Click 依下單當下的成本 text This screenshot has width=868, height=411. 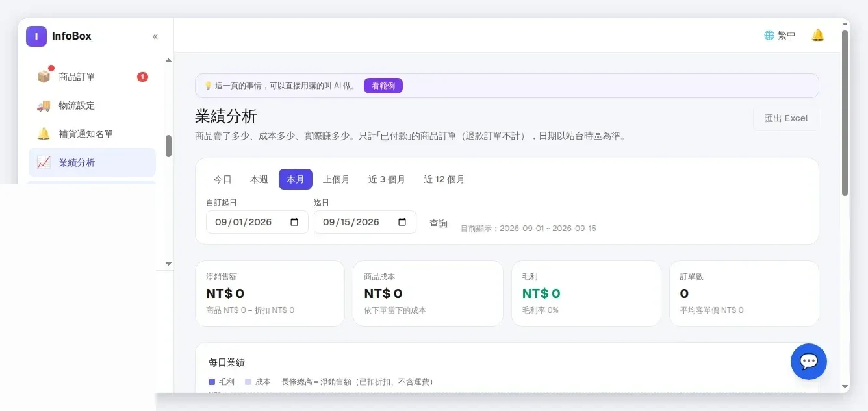pyautogui.click(x=395, y=310)
